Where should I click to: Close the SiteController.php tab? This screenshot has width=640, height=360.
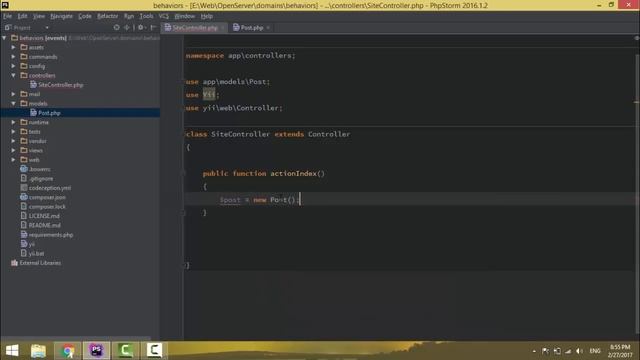[x=222, y=28]
